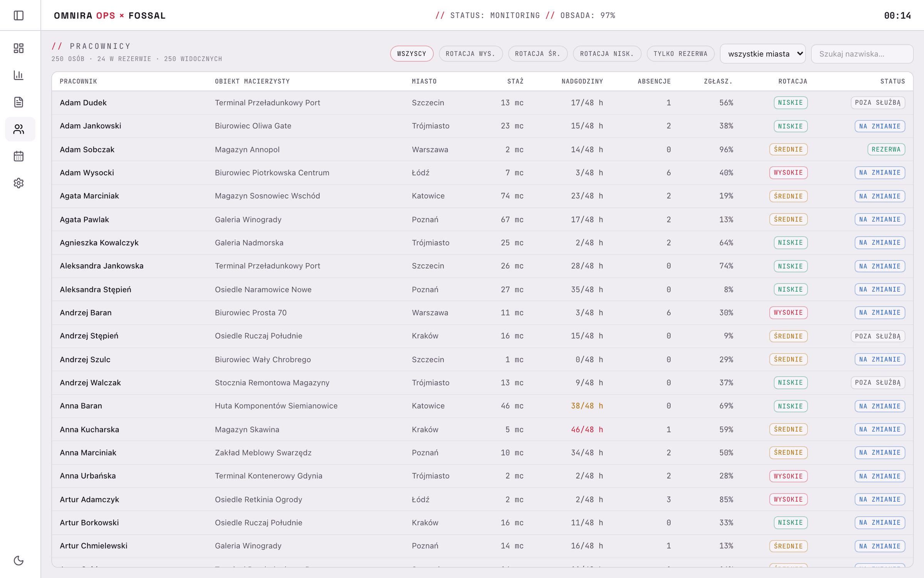Sort by STAŻ column header

[x=515, y=81]
